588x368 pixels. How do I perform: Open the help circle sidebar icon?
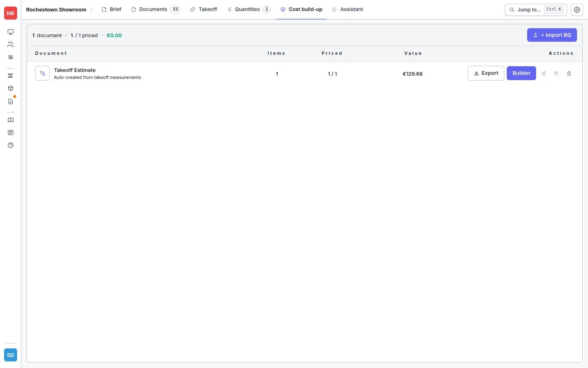pos(11,145)
